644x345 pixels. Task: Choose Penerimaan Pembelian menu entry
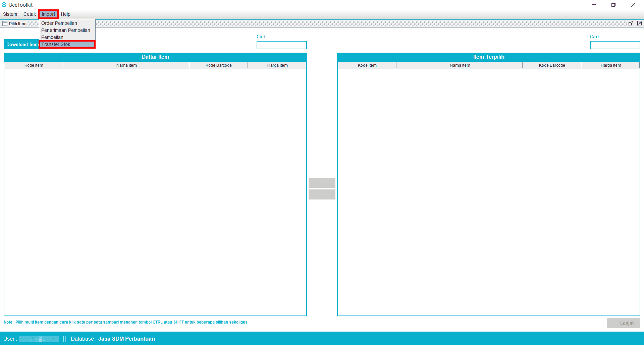[66, 30]
